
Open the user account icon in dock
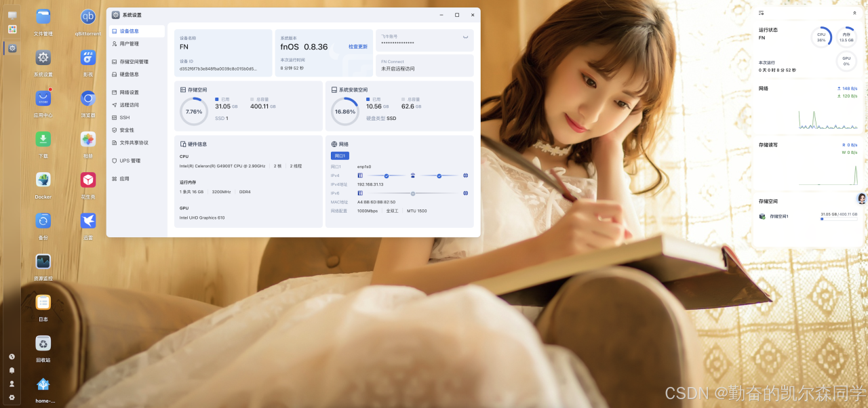pos(12,384)
